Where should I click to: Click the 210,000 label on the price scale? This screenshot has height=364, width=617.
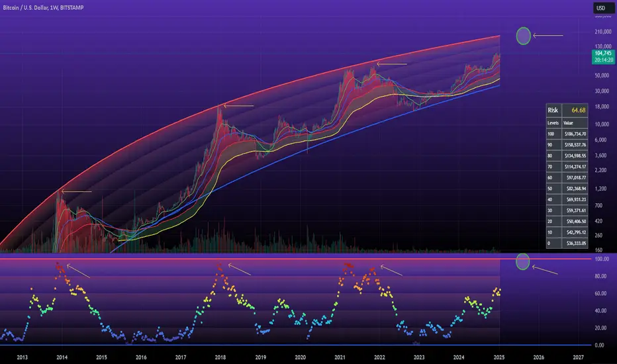603,32
